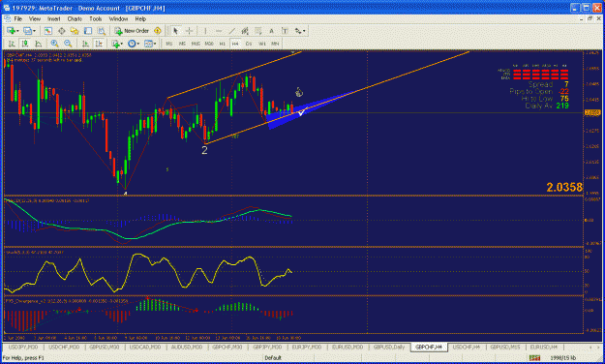Zoom out on the chart
The image size is (605, 364).
pos(68,44)
